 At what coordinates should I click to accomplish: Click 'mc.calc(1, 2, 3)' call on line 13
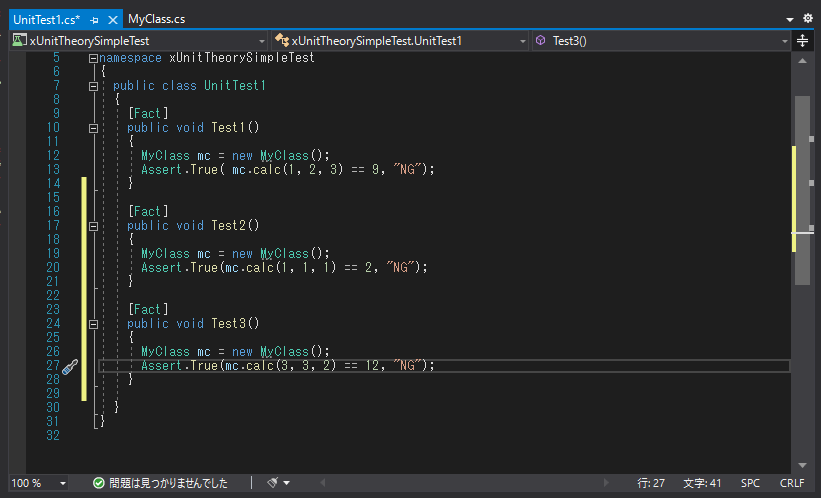click(287, 170)
